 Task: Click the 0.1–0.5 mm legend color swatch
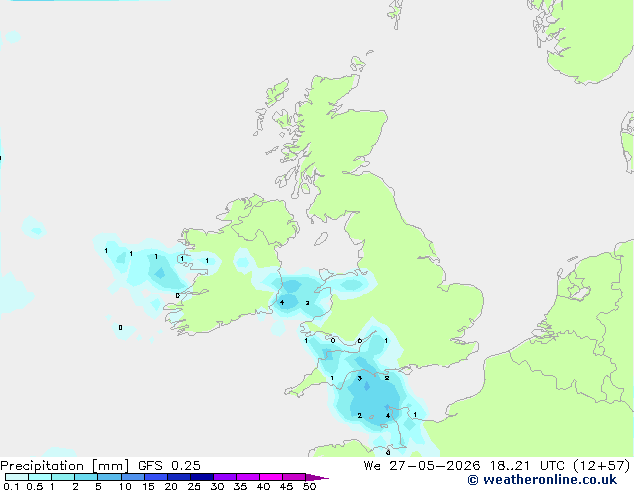[17, 477]
